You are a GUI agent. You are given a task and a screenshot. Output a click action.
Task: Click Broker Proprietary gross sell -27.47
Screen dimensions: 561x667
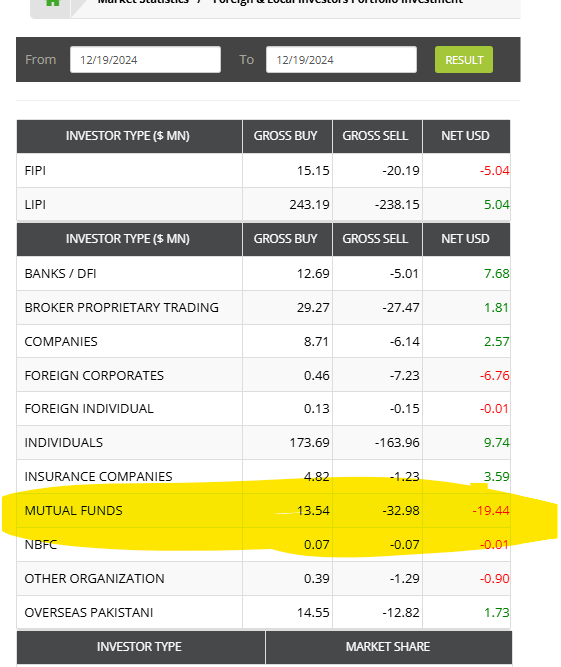[x=401, y=308]
